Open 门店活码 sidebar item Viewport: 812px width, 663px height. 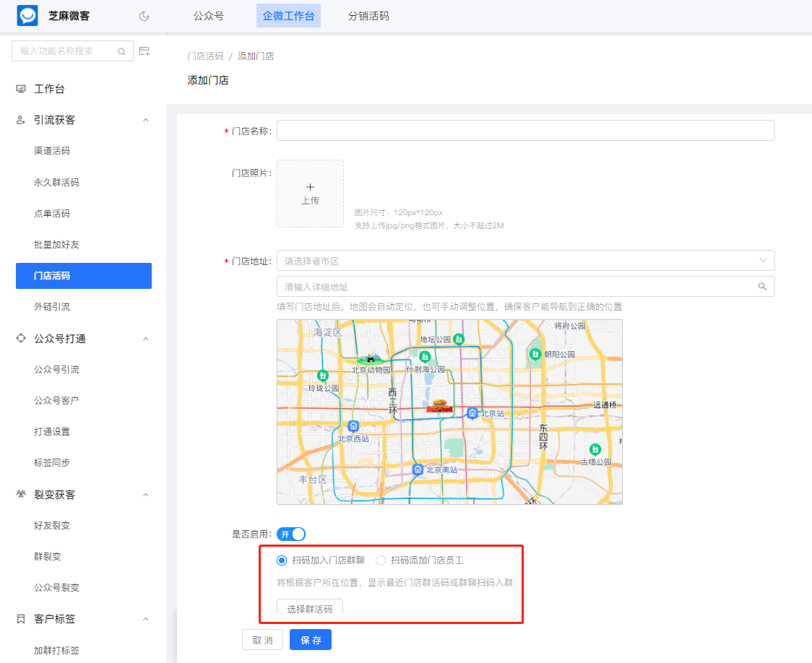click(x=84, y=276)
